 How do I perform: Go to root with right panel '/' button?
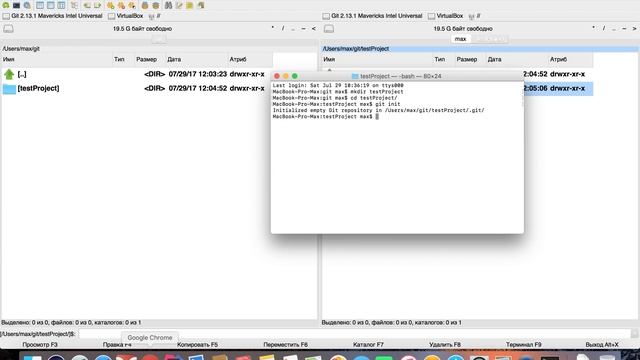click(x=603, y=28)
